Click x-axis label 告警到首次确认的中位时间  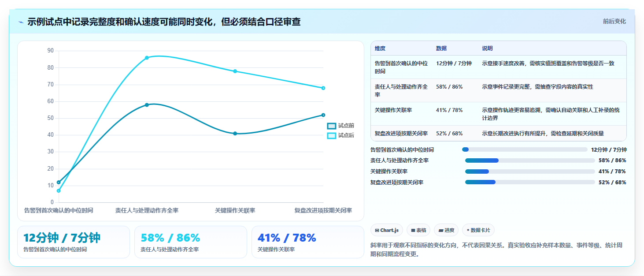59,211
